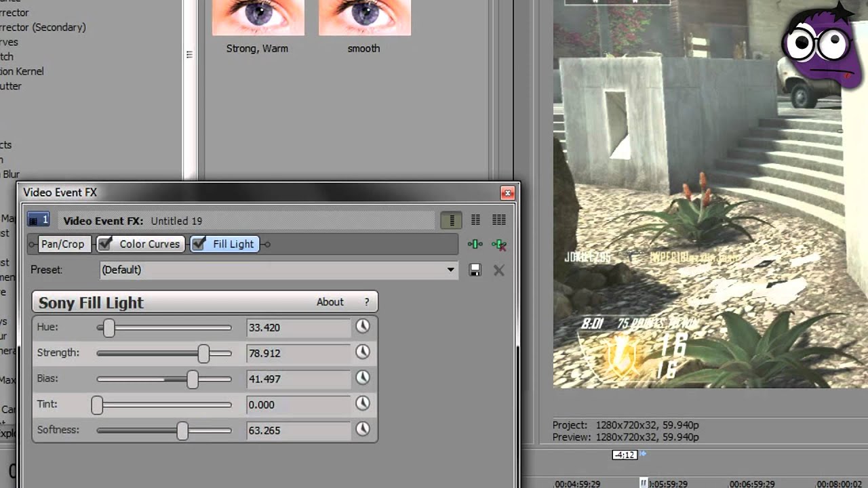Save the preset with the floppy disk icon
The height and width of the screenshot is (488, 868).
pos(475,270)
